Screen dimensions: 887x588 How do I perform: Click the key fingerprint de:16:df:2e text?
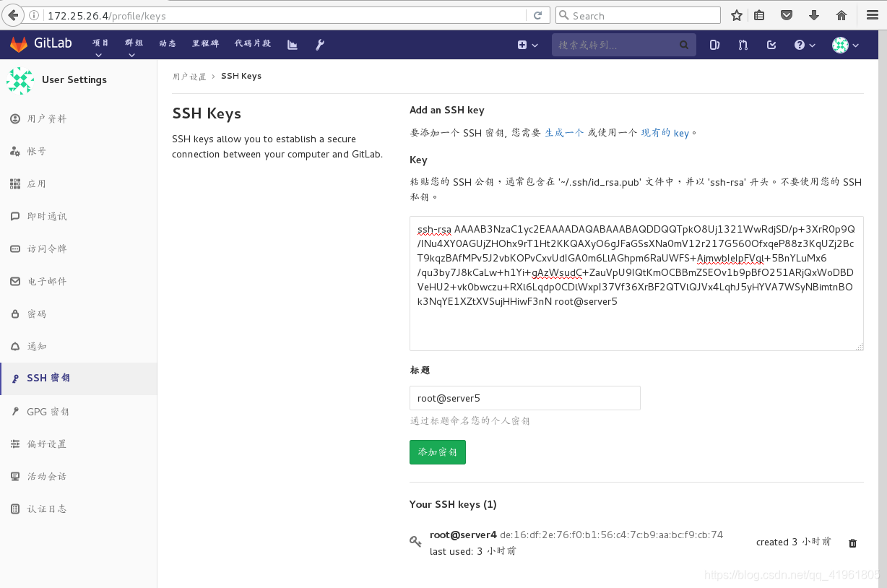pos(611,535)
